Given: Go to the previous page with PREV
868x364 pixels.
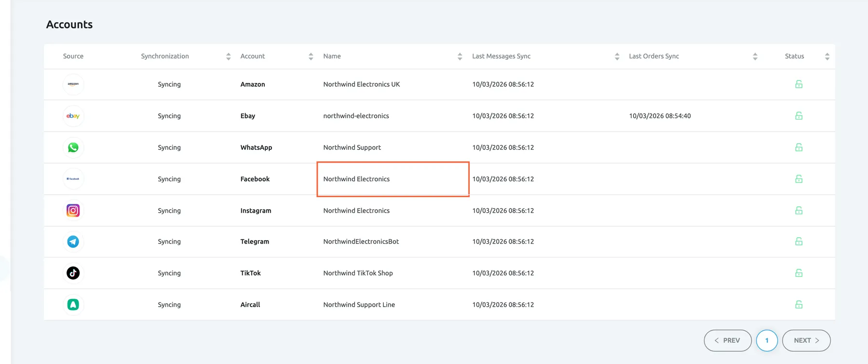Looking at the screenshot, I should pos(728,340).
